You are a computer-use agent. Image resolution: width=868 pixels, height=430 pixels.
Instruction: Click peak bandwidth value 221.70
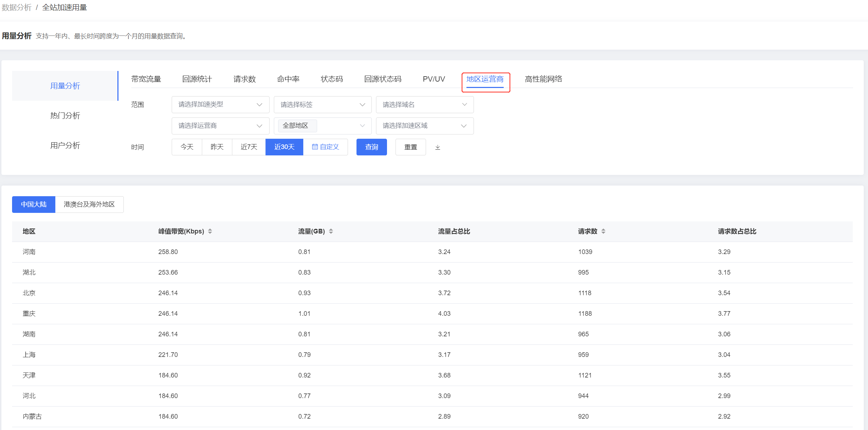(x=168, y=355)
